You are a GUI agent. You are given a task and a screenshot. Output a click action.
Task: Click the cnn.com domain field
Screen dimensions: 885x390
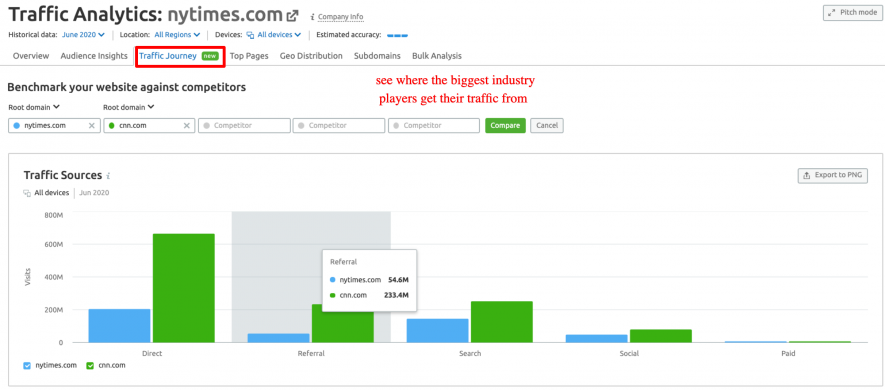coord(150,125)
